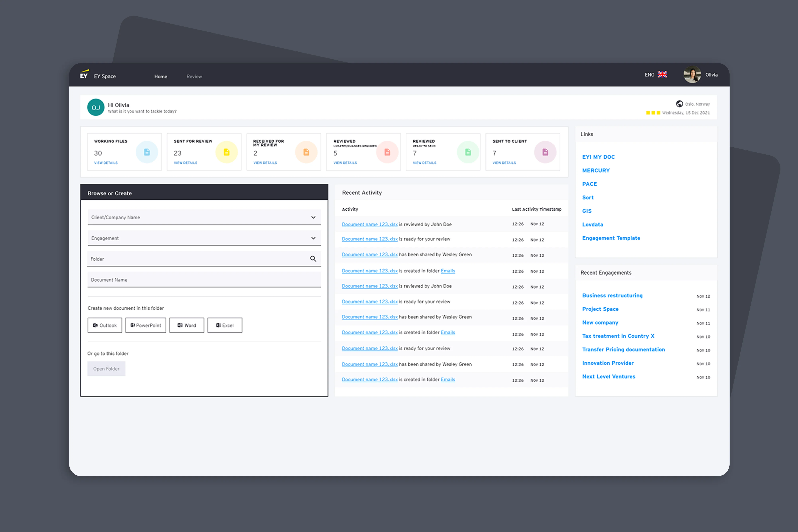This screenshot has width=798, height=532.
Task: Click the Document Name input field
Action: click(x=203, y=280)
